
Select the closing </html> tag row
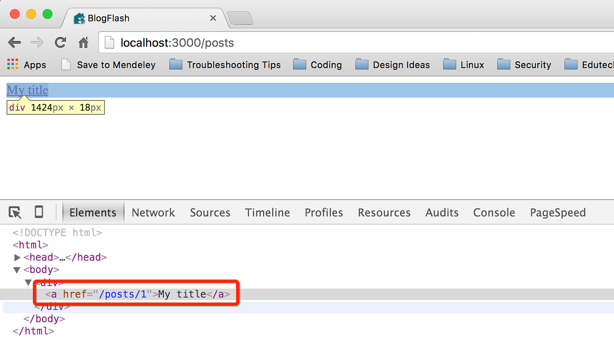pos(33,331)
